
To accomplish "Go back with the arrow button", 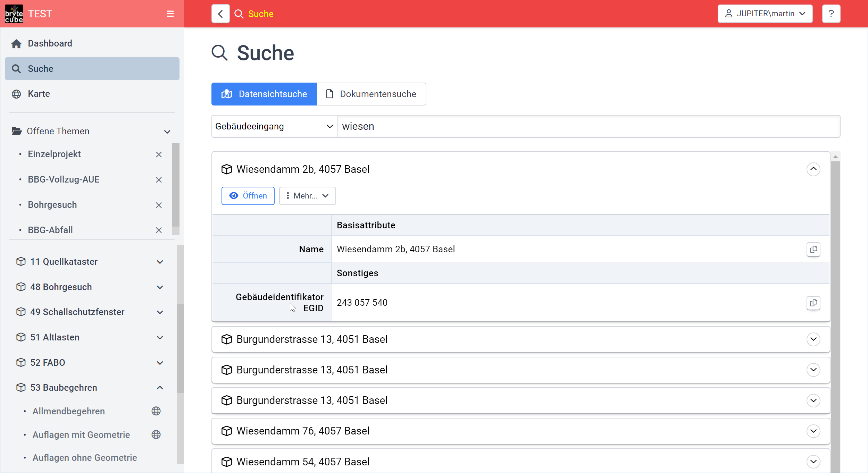I will pyautogui.click(x=220, y=14).
